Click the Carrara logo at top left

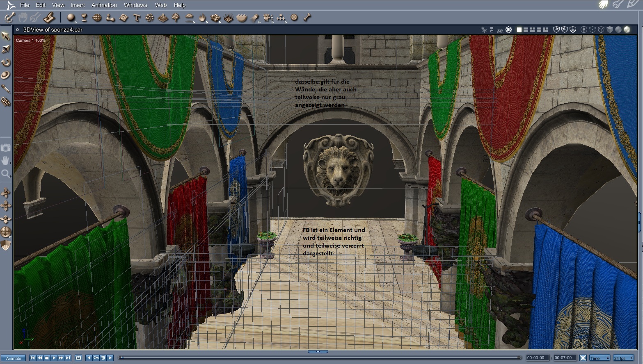point(11,5)
